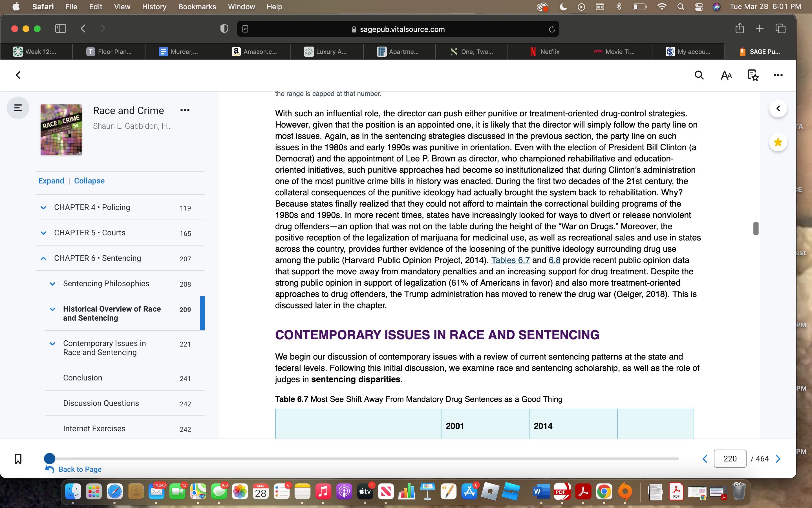Switch to the Floor Plan tab

(109, 51)
